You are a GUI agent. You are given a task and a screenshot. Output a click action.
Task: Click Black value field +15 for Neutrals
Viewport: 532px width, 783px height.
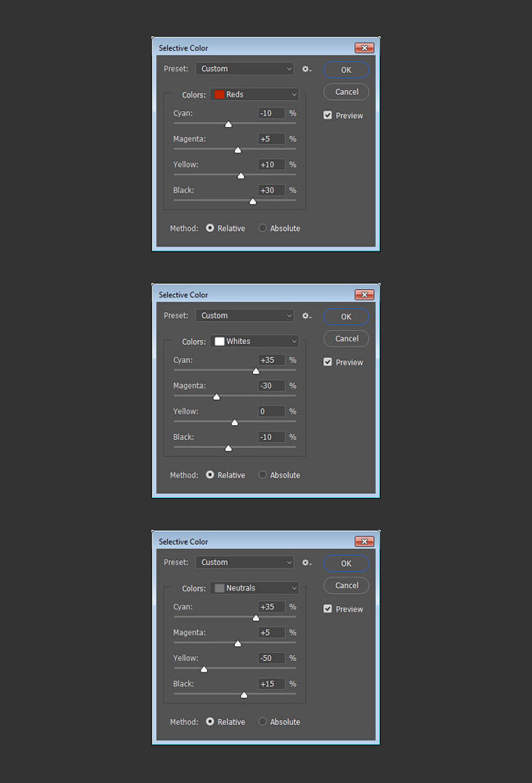pyautogui.click(x=272, y=684)
